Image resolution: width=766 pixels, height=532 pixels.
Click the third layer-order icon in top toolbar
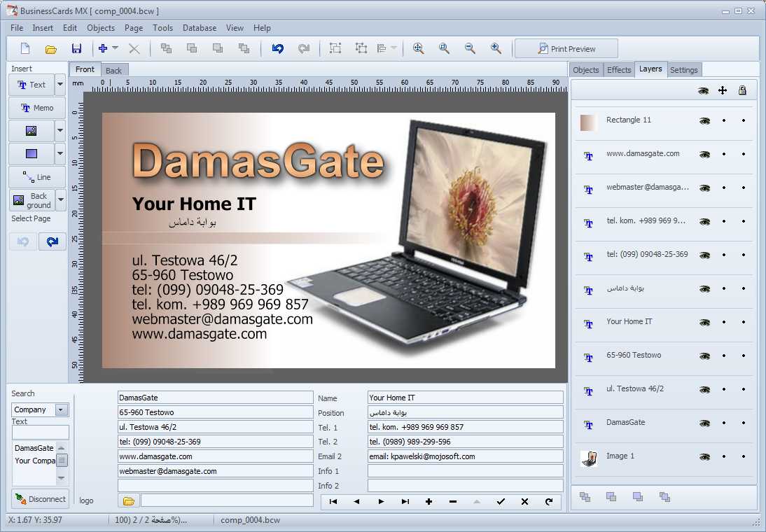click(x=218, y=48)
